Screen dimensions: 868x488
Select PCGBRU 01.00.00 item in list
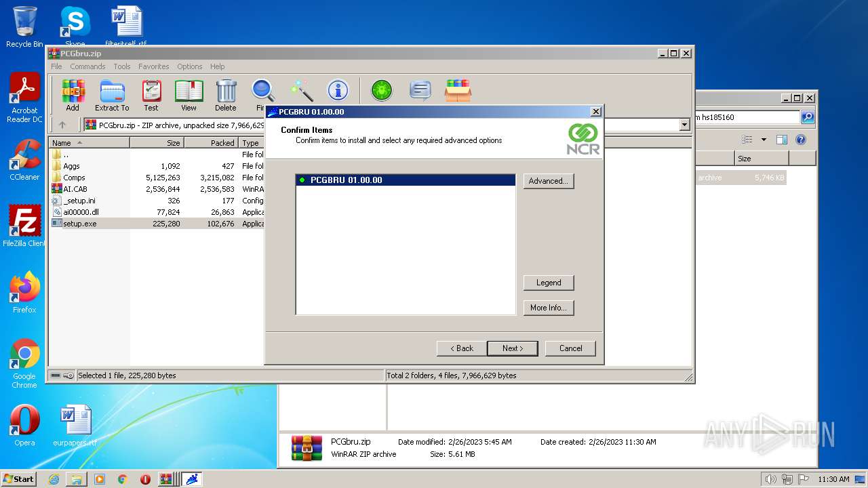[406, 180]
